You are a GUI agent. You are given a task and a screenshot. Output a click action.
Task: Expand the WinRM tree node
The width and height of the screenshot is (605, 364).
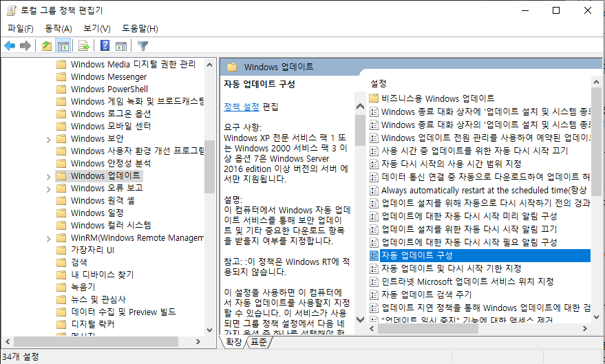[48, 238]
